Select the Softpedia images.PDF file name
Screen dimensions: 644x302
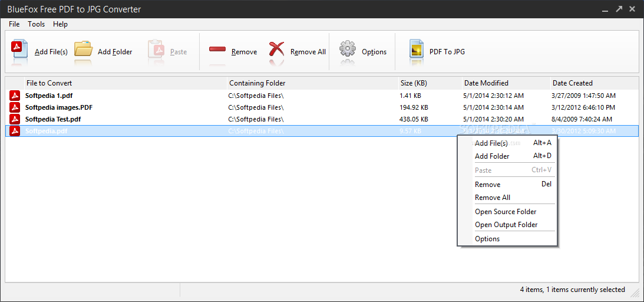click(x=59, y=108)
